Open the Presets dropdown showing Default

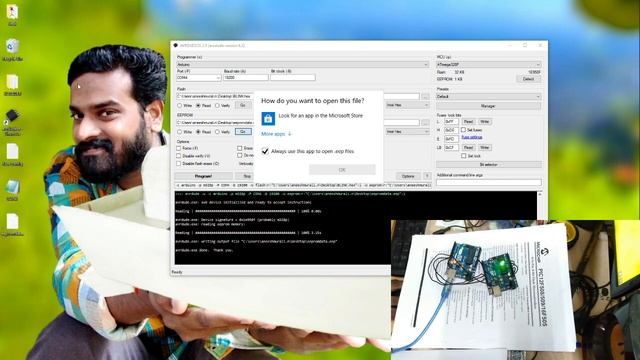point(489,96)
